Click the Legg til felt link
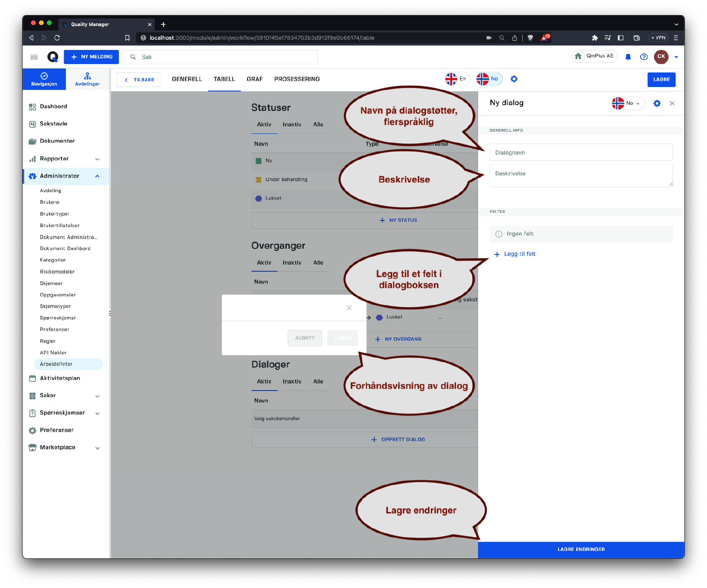The height and width of the screenshot is (588, 707). (x=519, y=254)
